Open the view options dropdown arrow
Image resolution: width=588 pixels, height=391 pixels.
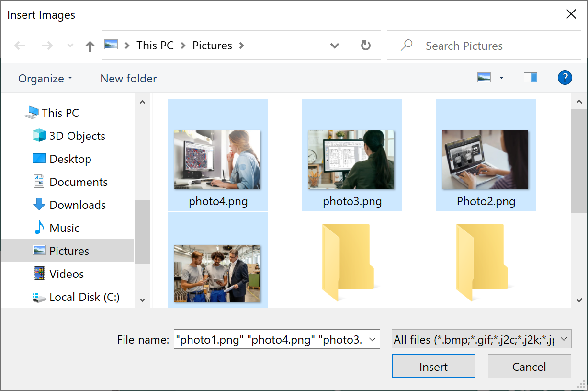tap(501, 78)
